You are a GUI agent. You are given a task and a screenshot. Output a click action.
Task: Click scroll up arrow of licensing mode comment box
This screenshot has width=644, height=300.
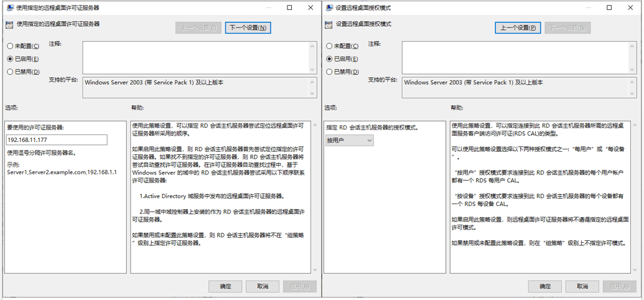633,47
